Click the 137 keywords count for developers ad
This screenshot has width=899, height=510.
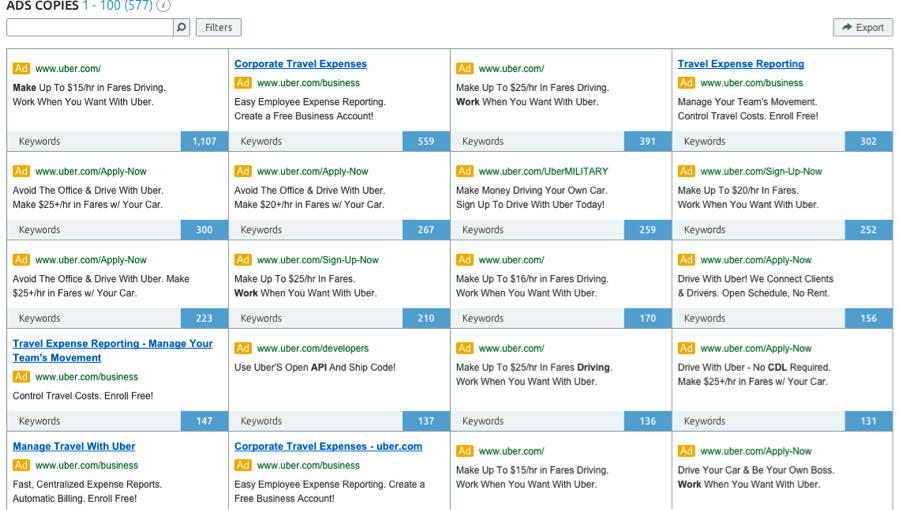426,421
